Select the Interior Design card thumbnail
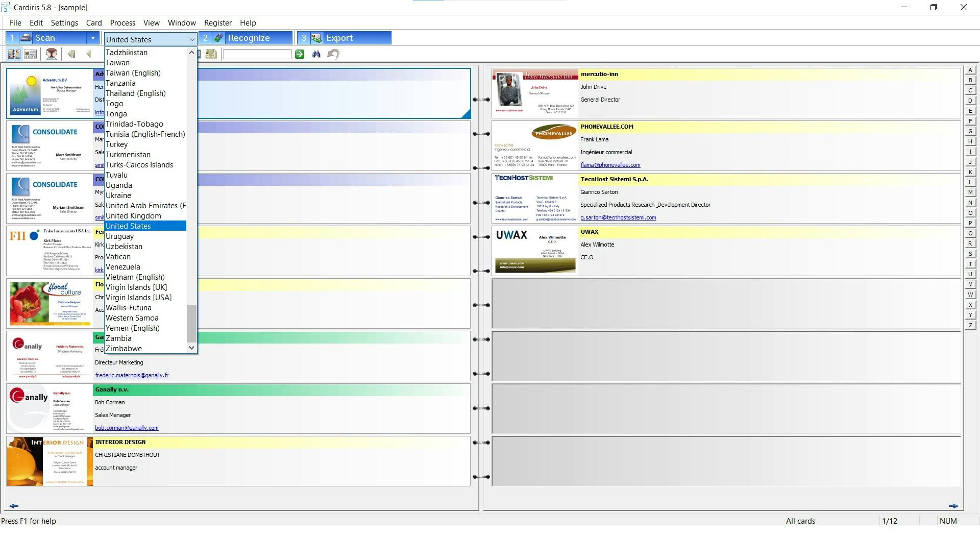This screenshot has width=980, height=538. (x=50, y=461)
